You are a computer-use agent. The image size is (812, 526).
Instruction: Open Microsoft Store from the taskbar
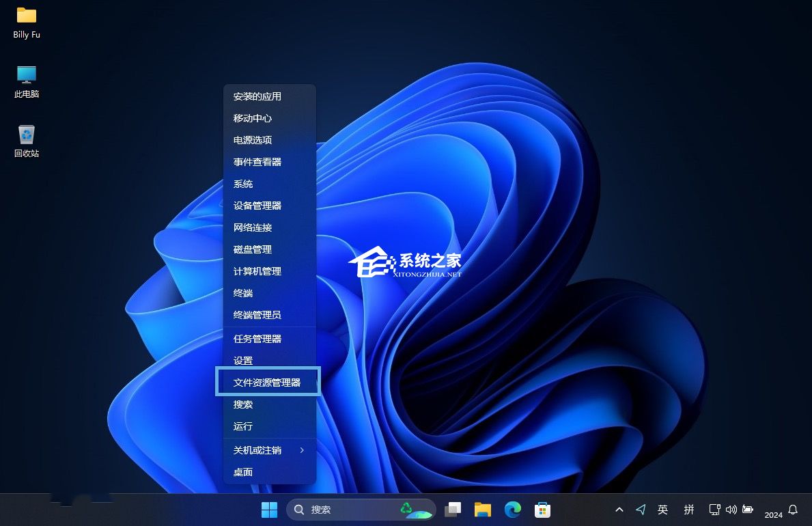click(x=542, y=510)
